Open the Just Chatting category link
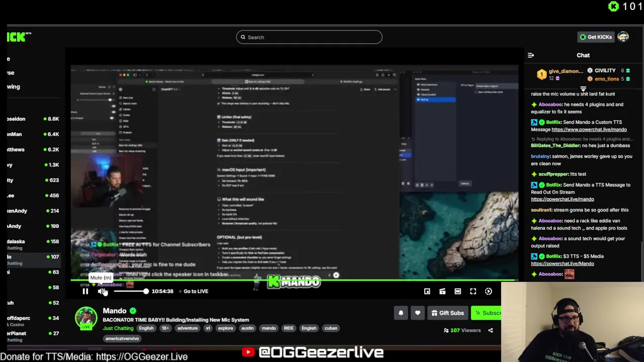The image size is (644, 362). point(118,328)
